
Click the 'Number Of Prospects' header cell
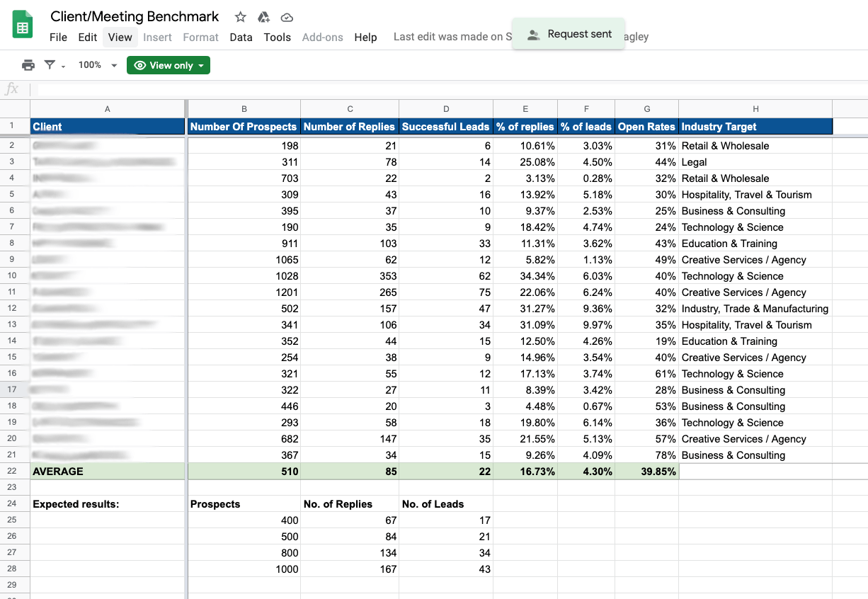[244, 127]
